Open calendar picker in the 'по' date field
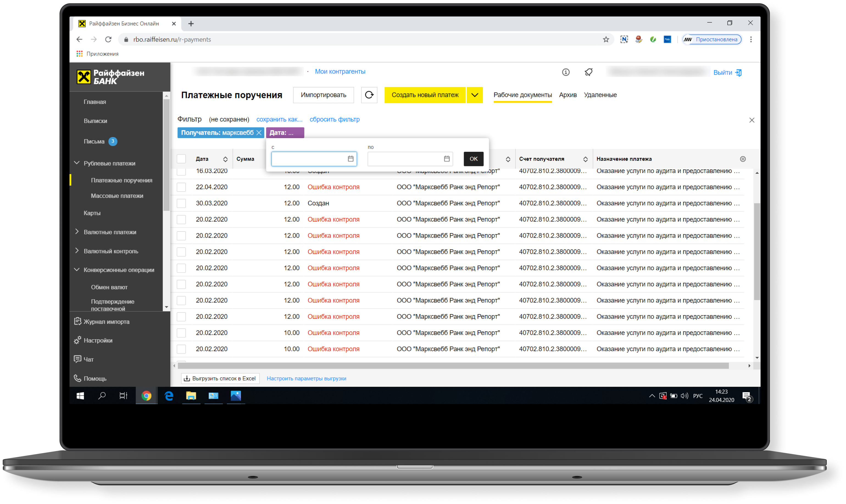846x504 pixels. pos(447,159)
